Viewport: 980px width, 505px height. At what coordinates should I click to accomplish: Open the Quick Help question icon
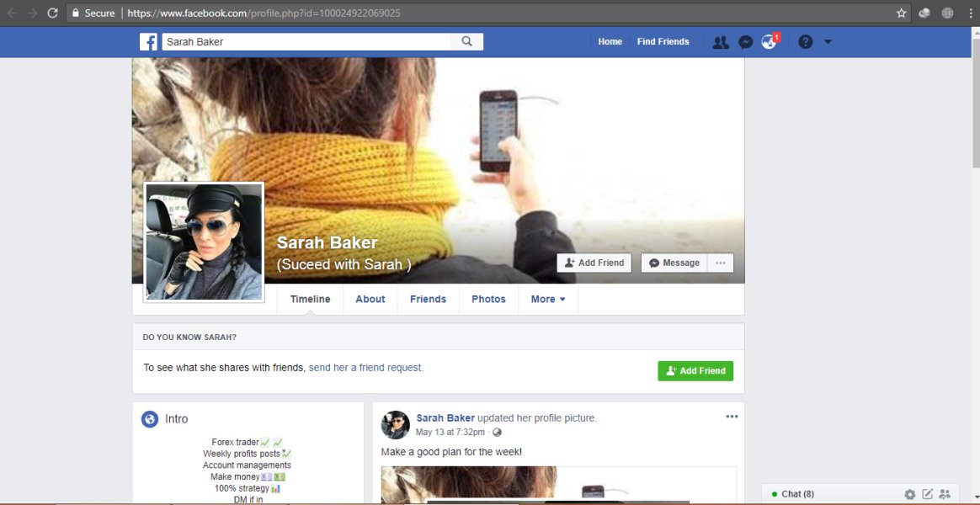pyautogui.click(x=805, y=42)
